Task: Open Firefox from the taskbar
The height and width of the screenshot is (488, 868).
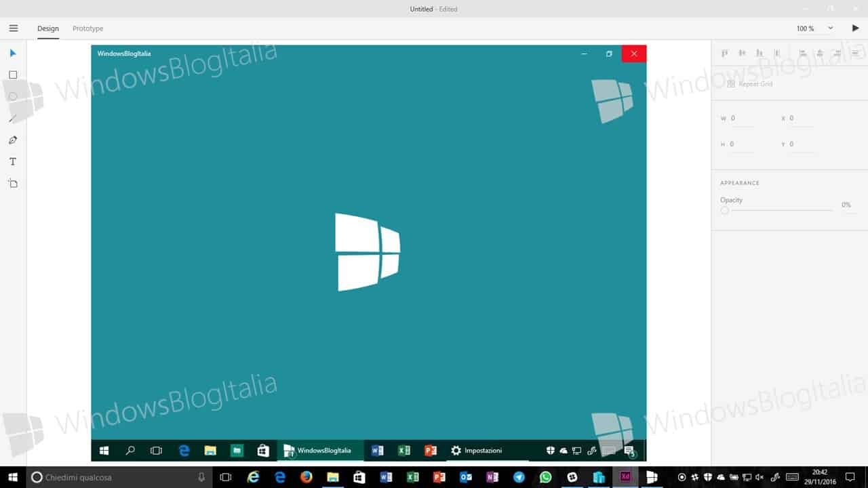Action: 306,477
